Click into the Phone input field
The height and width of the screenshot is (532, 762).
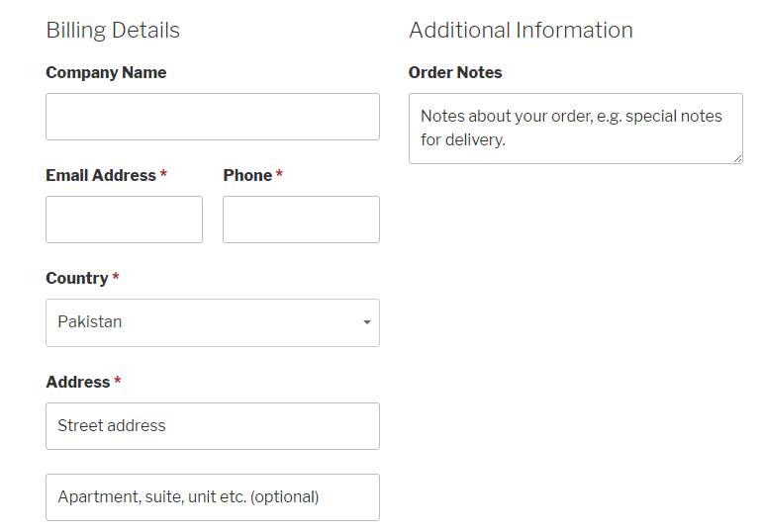[x=301, y=220]
